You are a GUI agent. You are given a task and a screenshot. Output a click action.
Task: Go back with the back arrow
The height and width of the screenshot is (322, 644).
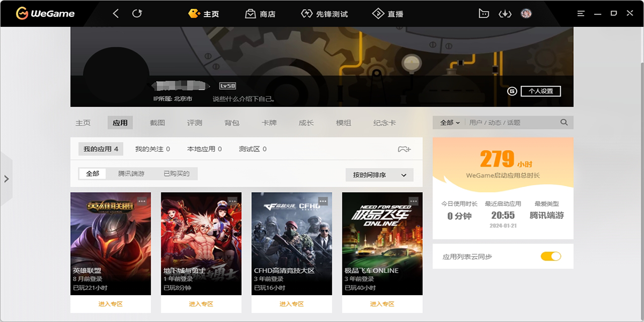coord(116,13)
